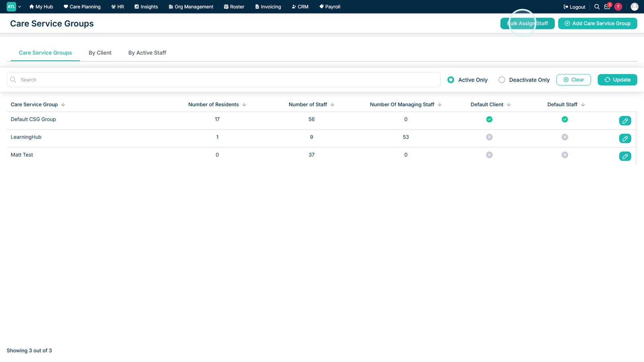The width and height of the screenshot is (644, 362).
Task: Click Default Client cross icon for Matt Test
Action: 489,155
